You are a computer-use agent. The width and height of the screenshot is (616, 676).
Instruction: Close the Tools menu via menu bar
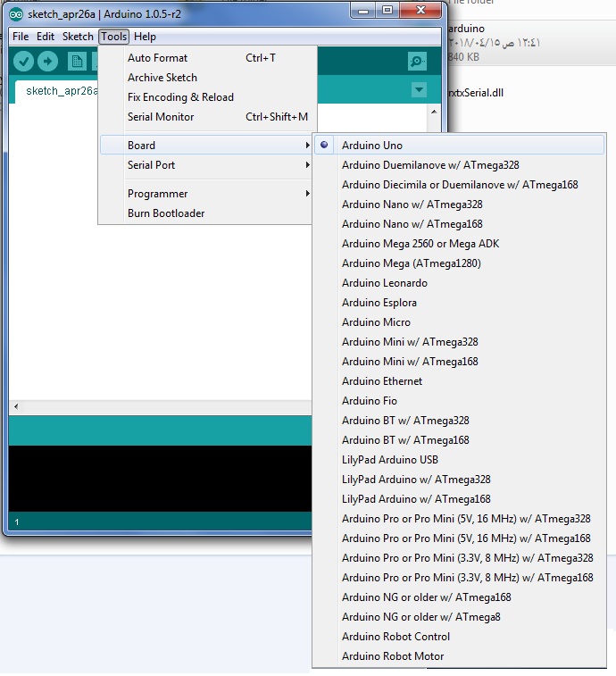113,37
